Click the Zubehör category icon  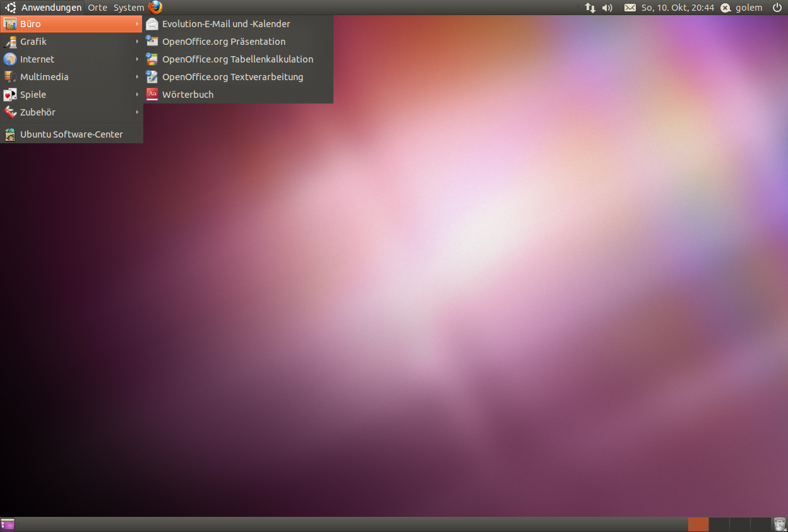[9, 112]
